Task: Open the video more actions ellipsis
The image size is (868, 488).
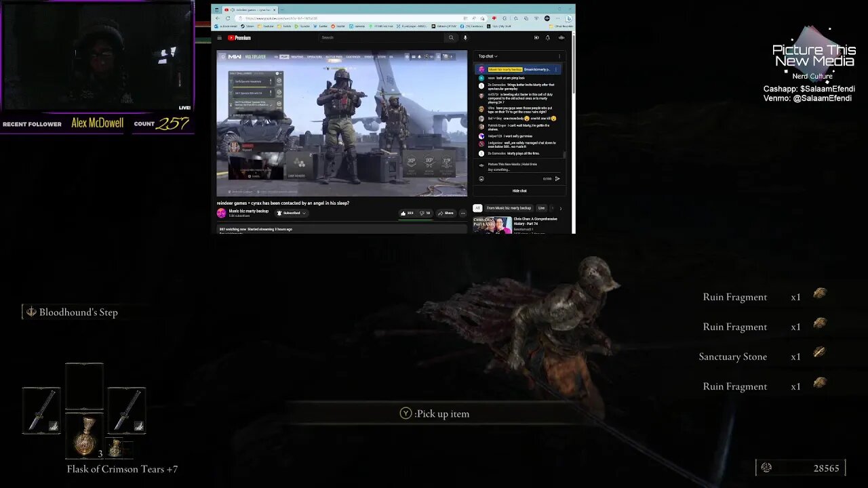Action: click(x=463, y=213)
